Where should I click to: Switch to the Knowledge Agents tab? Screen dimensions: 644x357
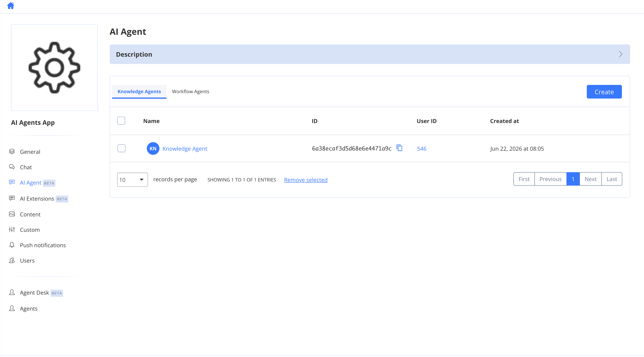tap(139, 92)
